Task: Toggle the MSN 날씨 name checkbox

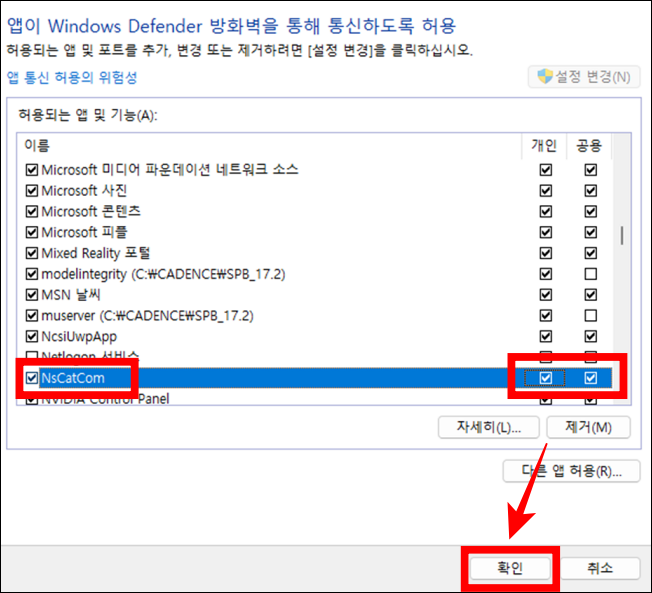Action: [32, 295]
